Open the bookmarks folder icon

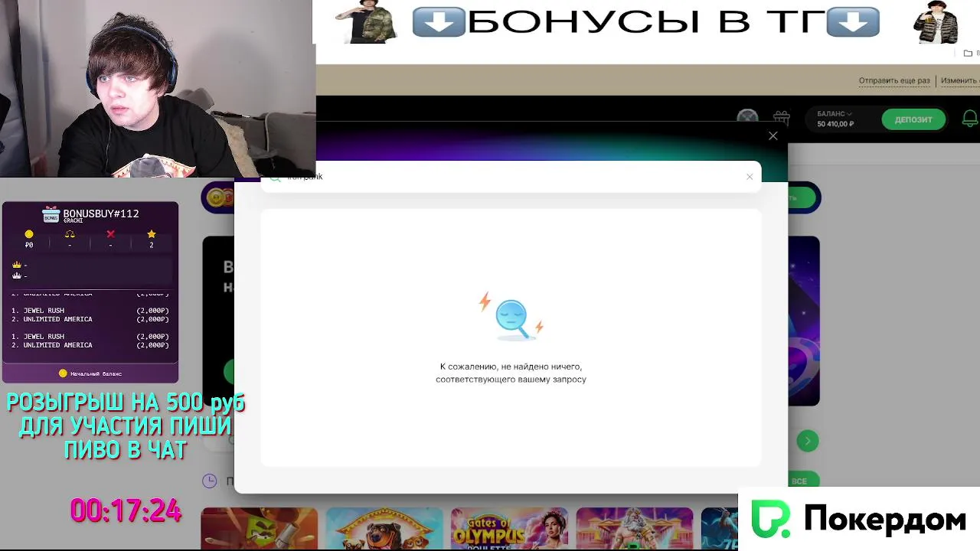coord(968,54)
